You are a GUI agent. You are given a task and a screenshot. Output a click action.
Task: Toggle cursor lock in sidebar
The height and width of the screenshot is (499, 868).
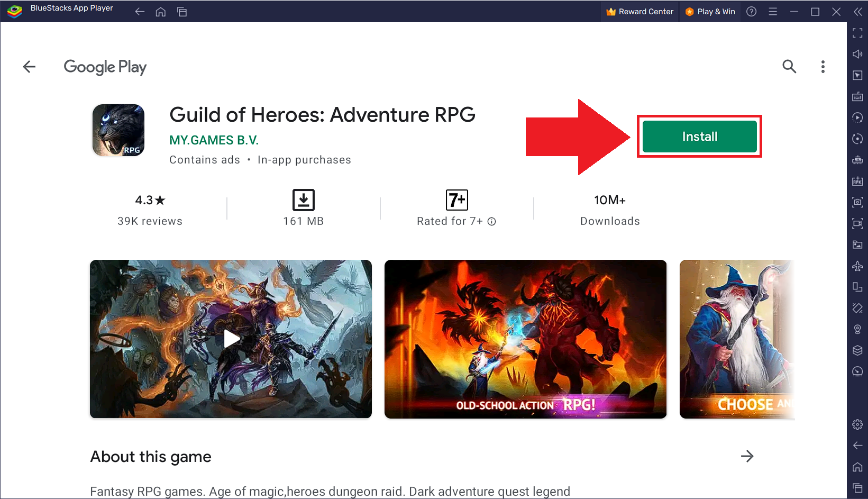(857, 75)
